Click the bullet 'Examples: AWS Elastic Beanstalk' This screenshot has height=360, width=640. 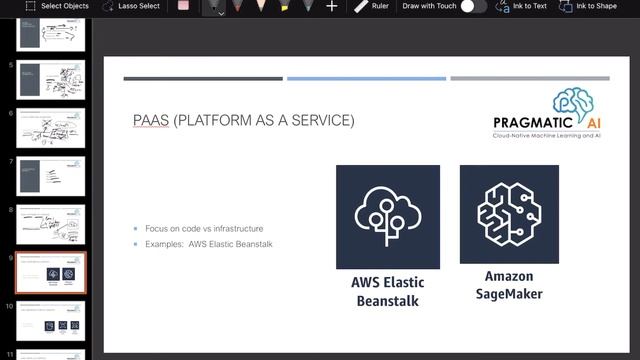pyautogui.click(x=209, y=244)
